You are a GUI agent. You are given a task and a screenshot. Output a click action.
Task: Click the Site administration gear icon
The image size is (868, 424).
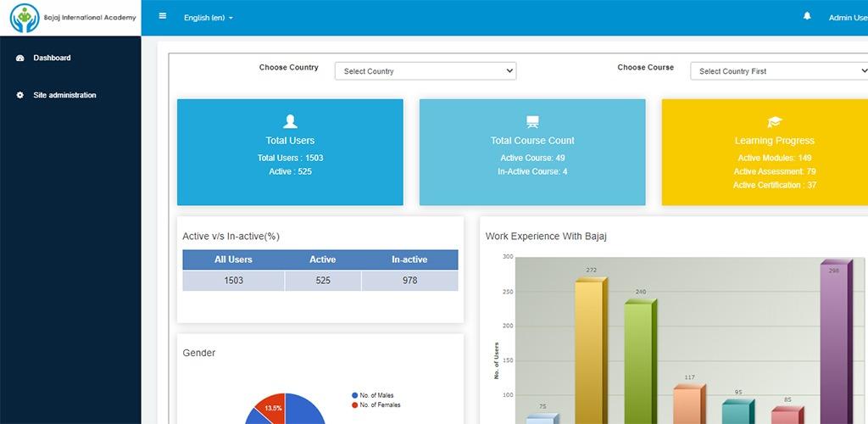click(x=20, y=95)
